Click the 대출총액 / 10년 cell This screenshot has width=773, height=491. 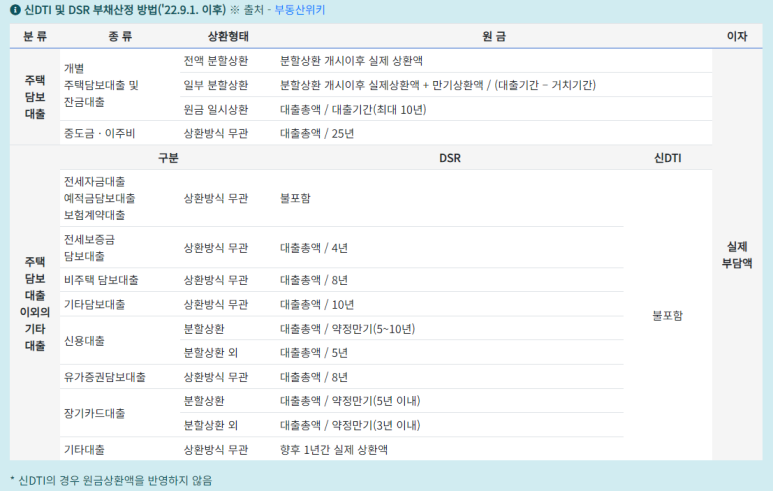[x=317, y=304]
